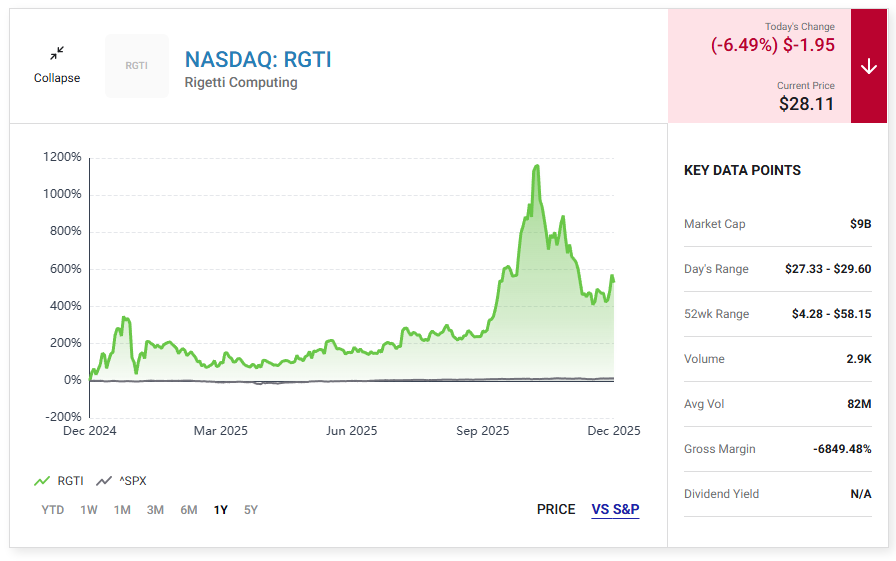
Task: Click the Mar 2025 axis label
Action: 221,431
